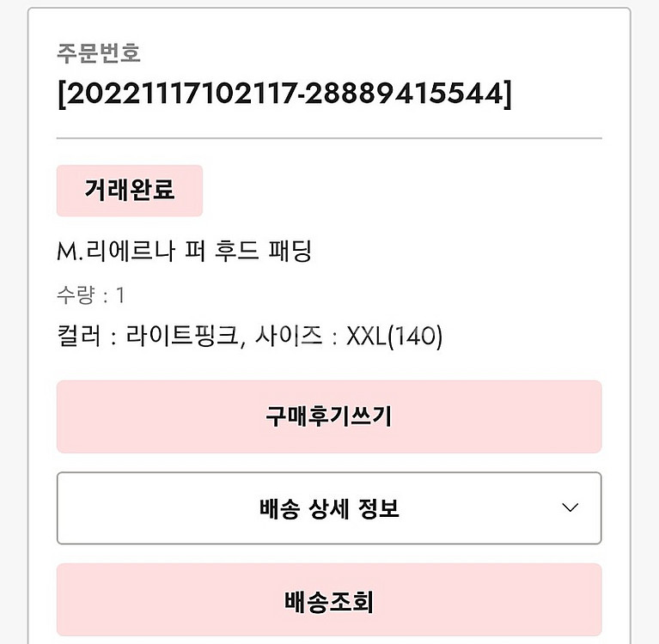Expand the 배송 상세 정보 dropdown
This screenshot has width=659, height=644.
(x=329, y=507)
